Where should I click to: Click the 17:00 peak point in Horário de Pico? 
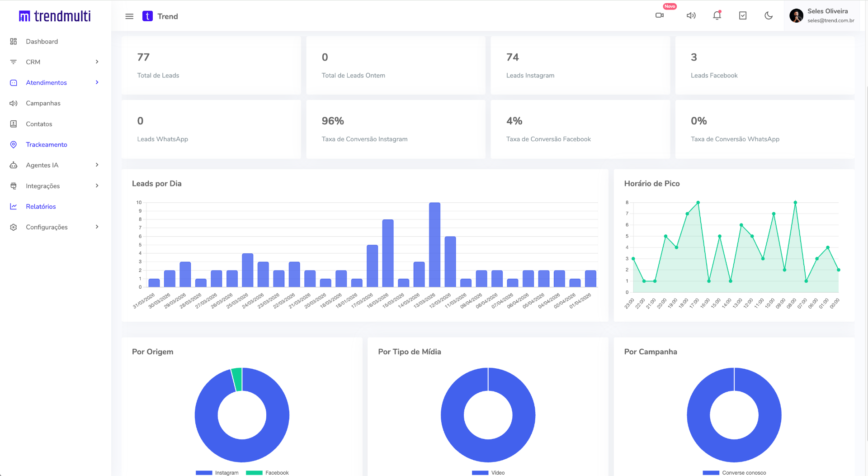tap(698, 202)
